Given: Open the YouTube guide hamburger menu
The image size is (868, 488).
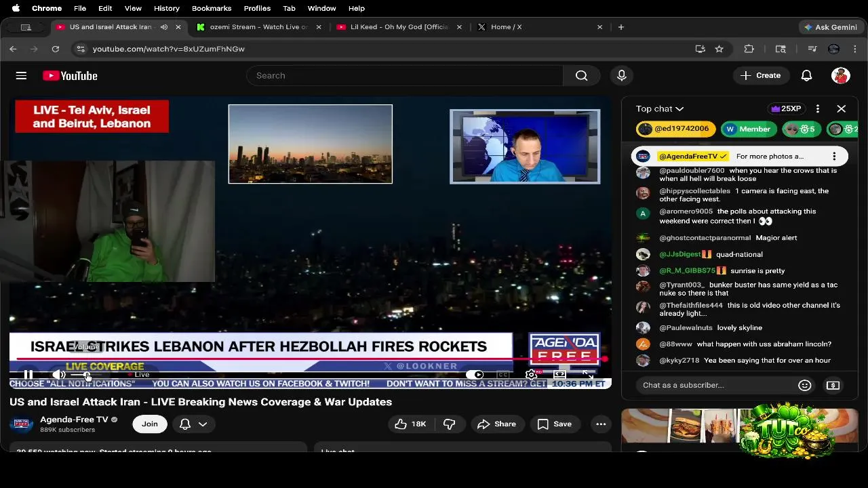Looking at the screenshot, I should (21, 76).
